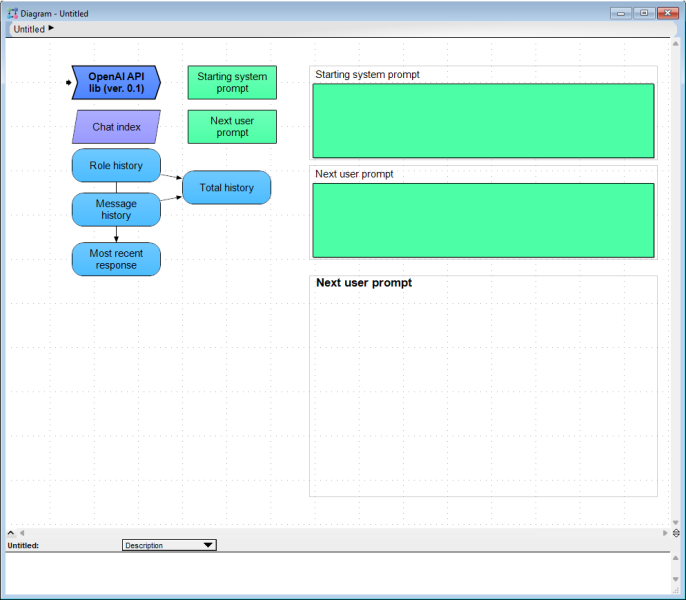Viewport: 686px width, 600px height.
Task: Click the Diagram application icon in title bar
Action: point(13,14)
